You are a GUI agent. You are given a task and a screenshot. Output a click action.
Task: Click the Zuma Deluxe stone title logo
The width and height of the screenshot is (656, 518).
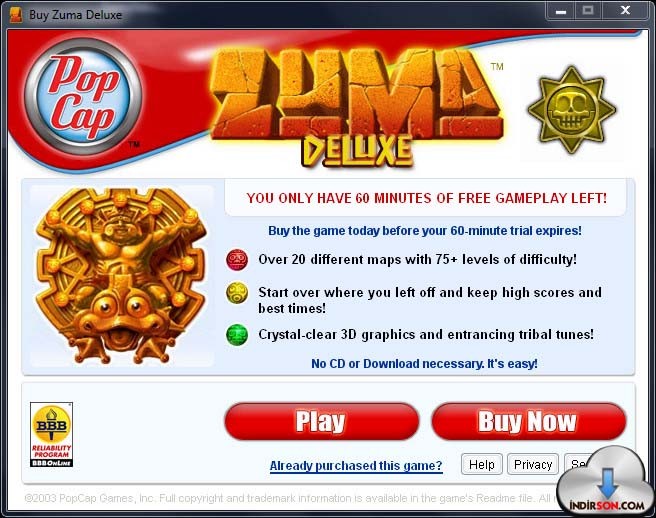356,107
